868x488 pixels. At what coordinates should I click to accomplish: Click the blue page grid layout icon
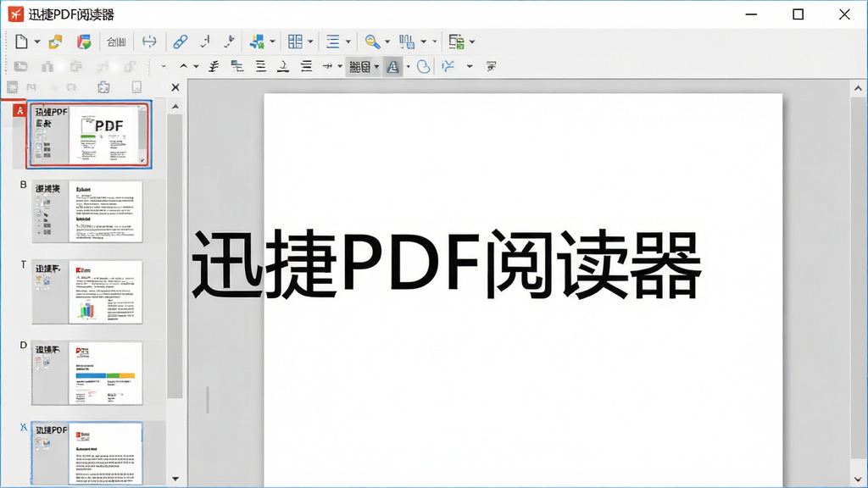[296, 42]
